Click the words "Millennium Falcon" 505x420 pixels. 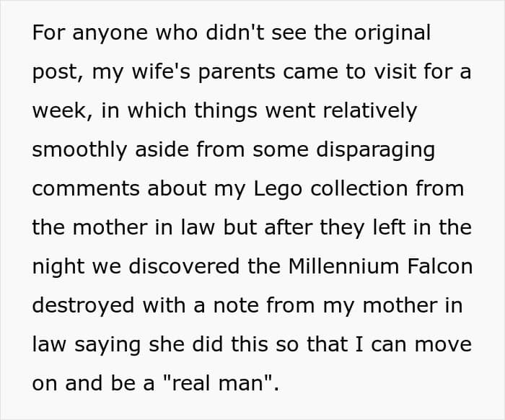click(x=380, y=266)
